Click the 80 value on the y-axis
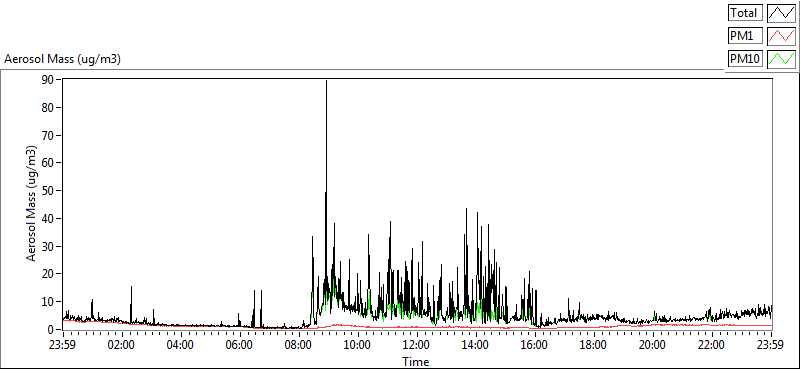 pyautogui.click(x=48, y=107)
